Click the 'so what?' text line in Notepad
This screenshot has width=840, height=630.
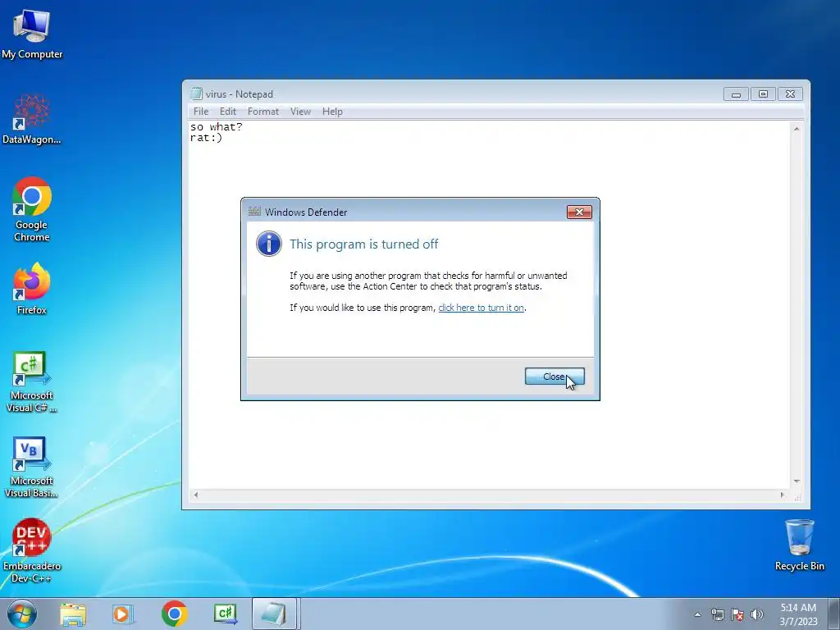point(217,127)
